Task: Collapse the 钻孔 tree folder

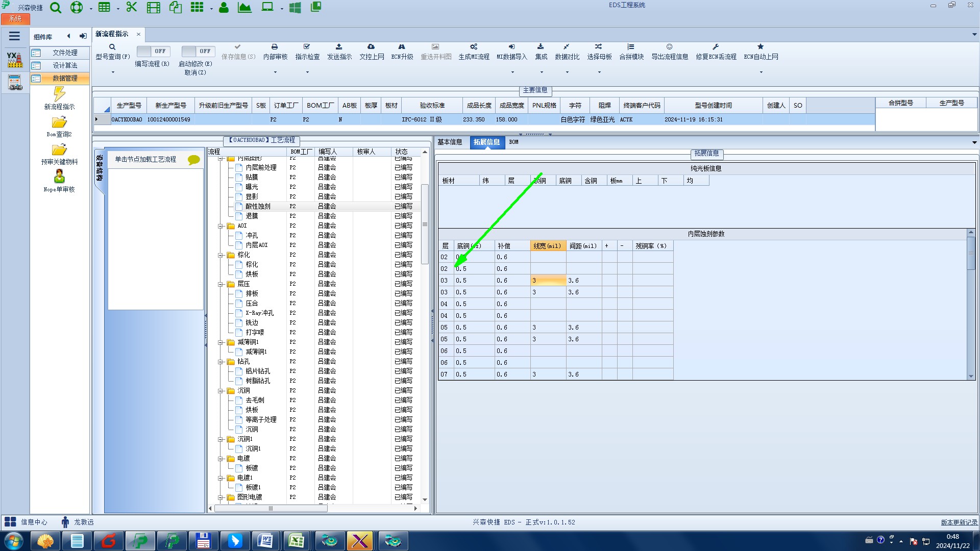Action: click(220, 362)
